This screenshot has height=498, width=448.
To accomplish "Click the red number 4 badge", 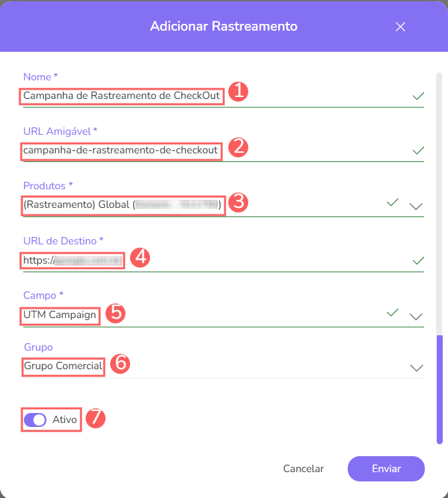I will [139, 258].
